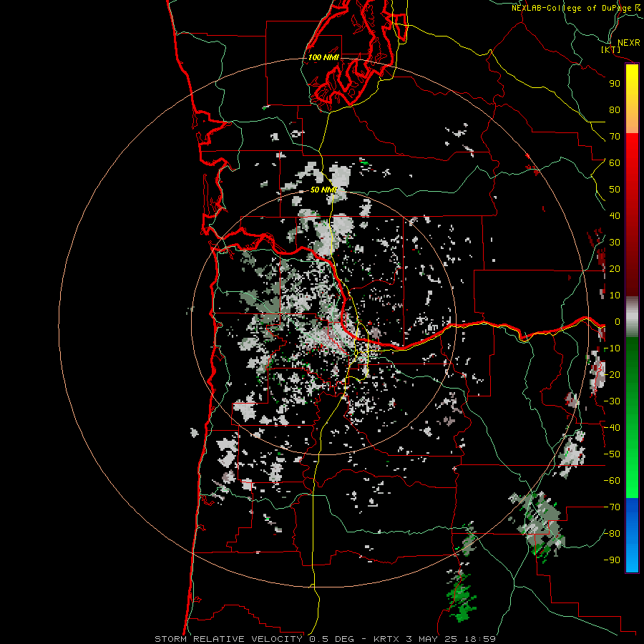
Task: Click the 30 value on the velocity scale
Action: click(615, 243)
